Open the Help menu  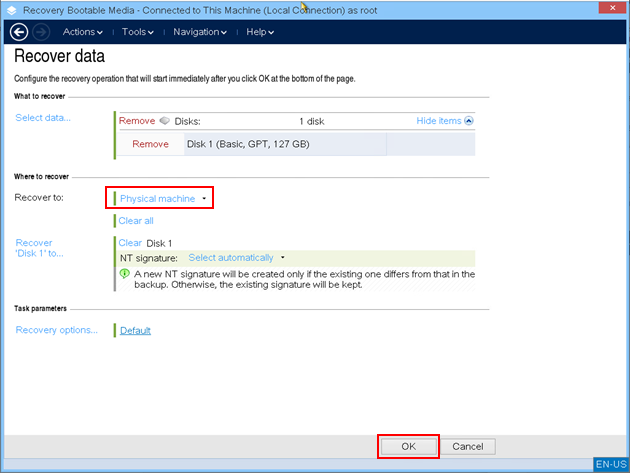click(260, 32)
